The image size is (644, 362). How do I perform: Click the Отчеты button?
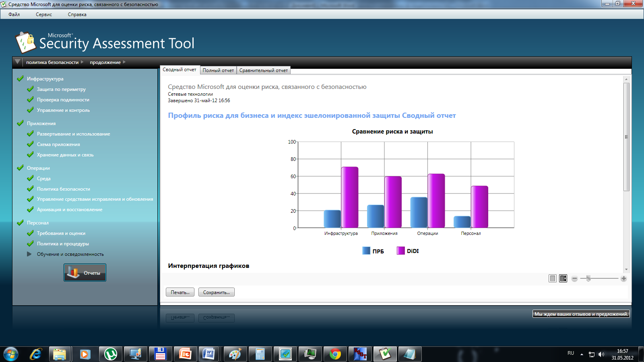tap(85, 273)
